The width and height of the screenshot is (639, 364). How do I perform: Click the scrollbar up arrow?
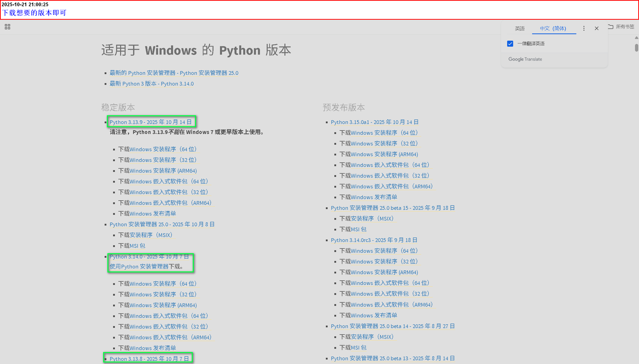pyautogui.click(x=636, y=38)
